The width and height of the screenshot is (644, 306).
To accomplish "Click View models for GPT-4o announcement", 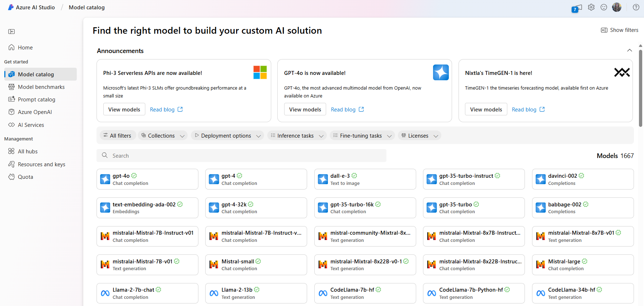I will [x=305, y=109].
